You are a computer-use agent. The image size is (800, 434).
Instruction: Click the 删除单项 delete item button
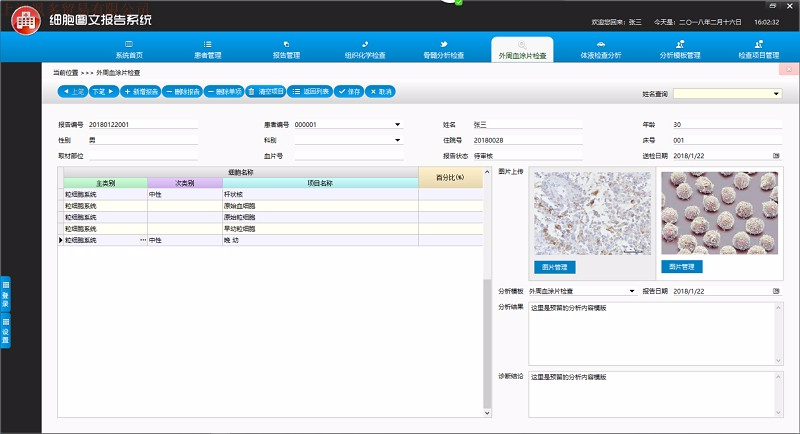coord(224,92)
